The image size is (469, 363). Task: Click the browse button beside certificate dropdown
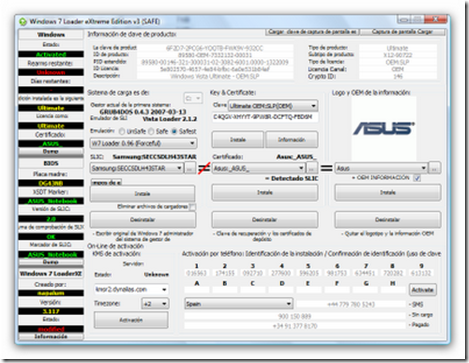tap(312, 168)
